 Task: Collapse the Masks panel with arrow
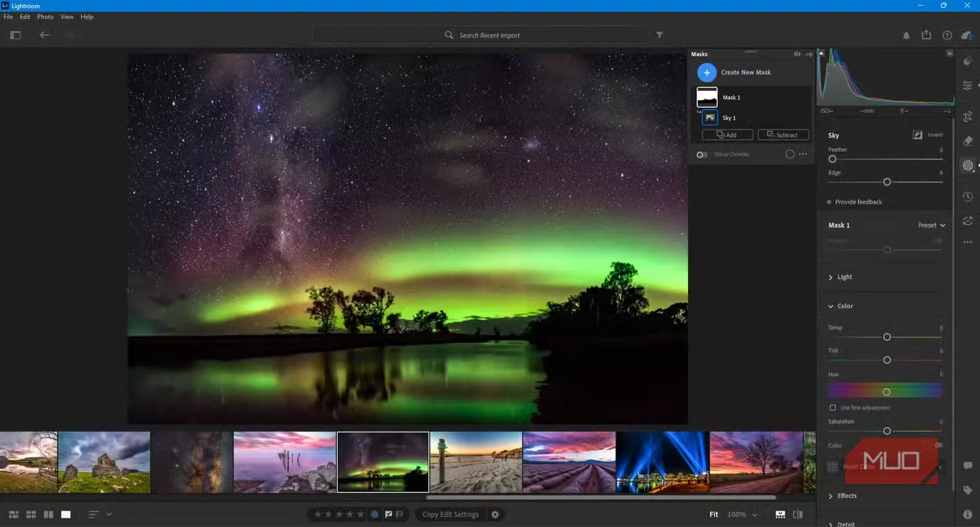coord(809,54)
